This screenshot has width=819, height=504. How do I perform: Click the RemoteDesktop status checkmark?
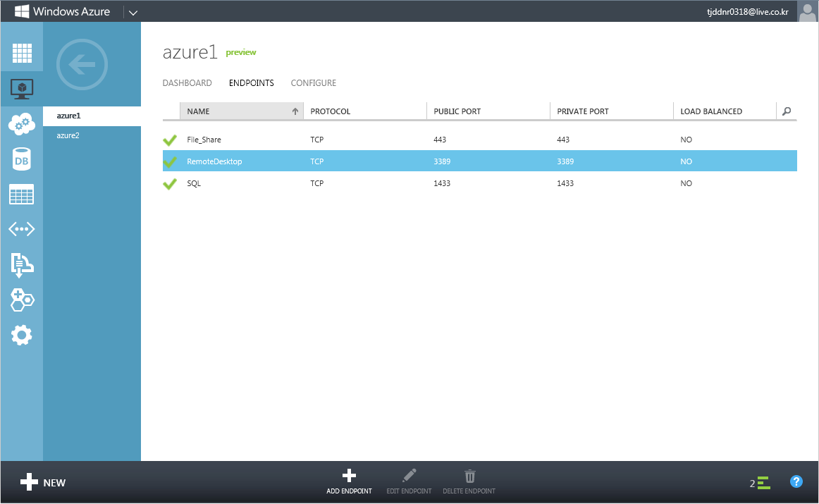click(170, 162)
